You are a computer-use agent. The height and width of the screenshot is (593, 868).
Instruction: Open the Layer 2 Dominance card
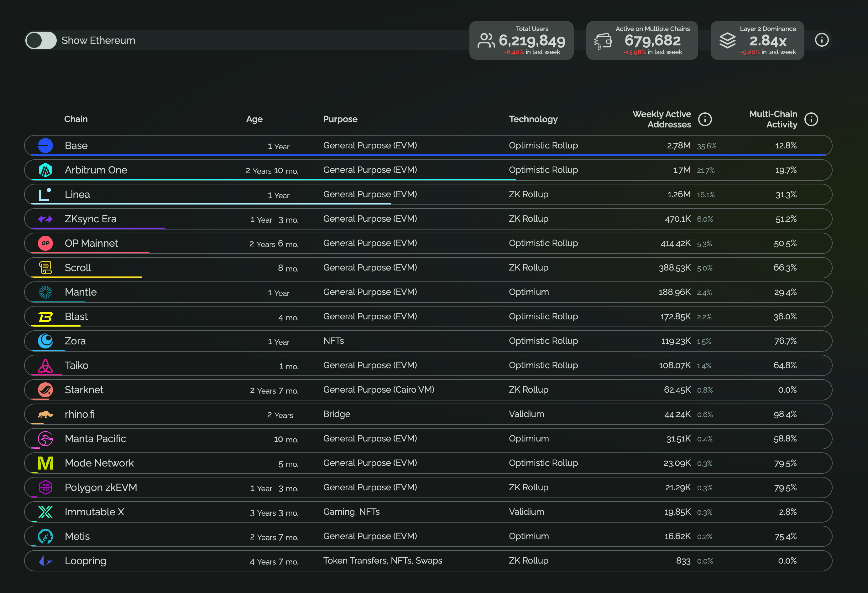pos(757,40)
